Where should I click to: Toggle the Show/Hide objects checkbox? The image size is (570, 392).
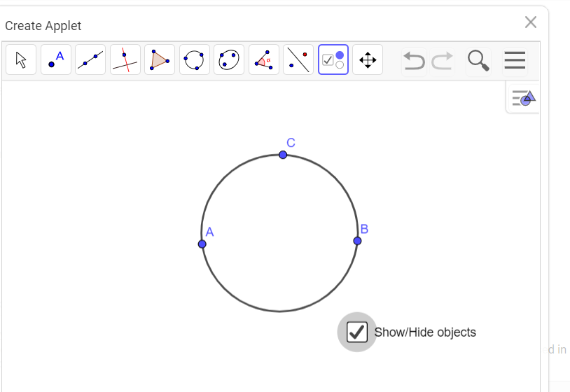coord(356,332)
